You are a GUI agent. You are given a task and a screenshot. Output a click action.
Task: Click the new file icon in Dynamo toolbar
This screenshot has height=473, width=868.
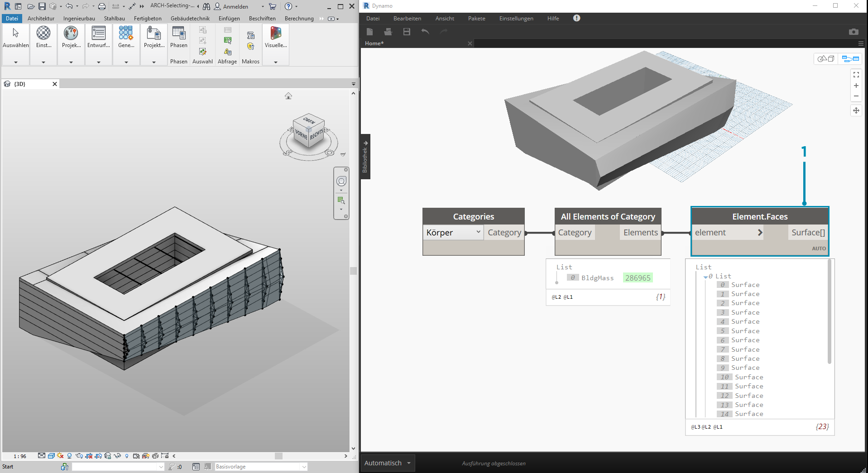click(x=370, y=32)
